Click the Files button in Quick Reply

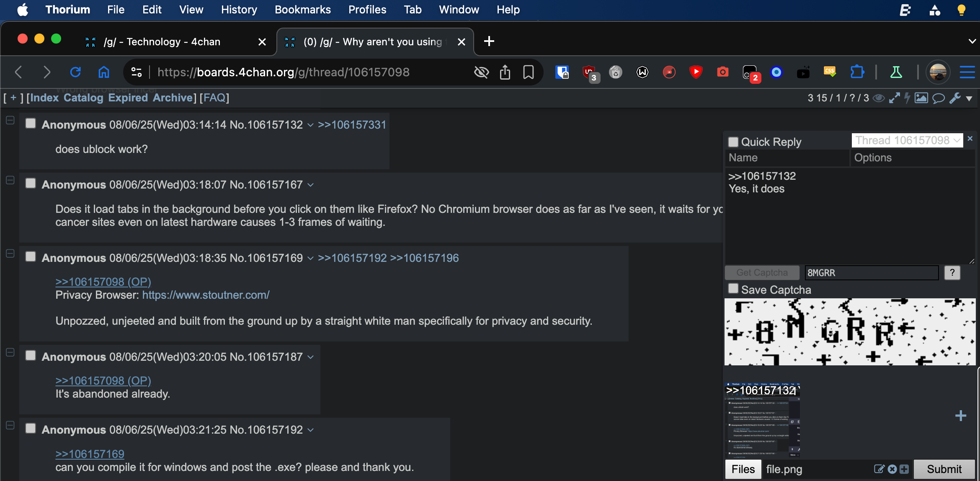pyautogui.click(x=743, y=469)
